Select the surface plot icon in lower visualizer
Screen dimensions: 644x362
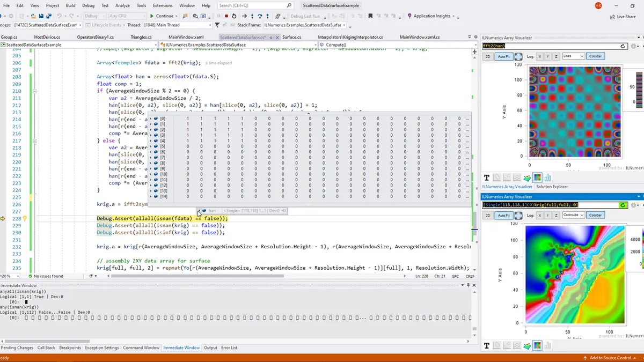click(528, 345)
